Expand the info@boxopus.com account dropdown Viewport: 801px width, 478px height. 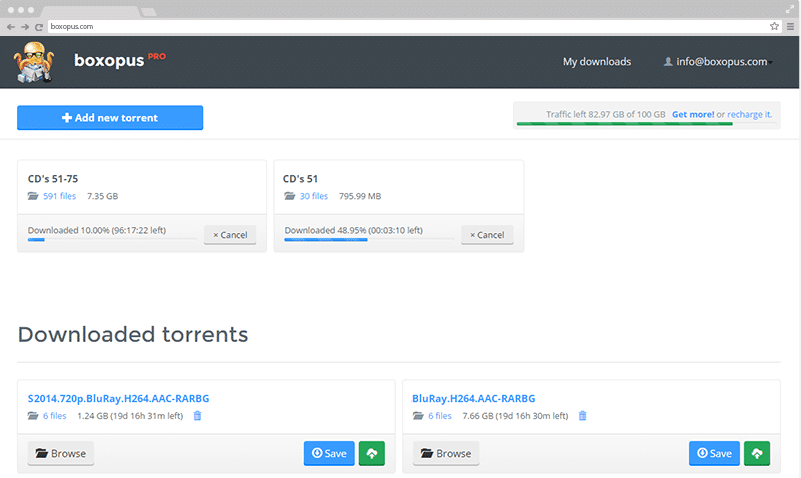(x=717, y=62)
